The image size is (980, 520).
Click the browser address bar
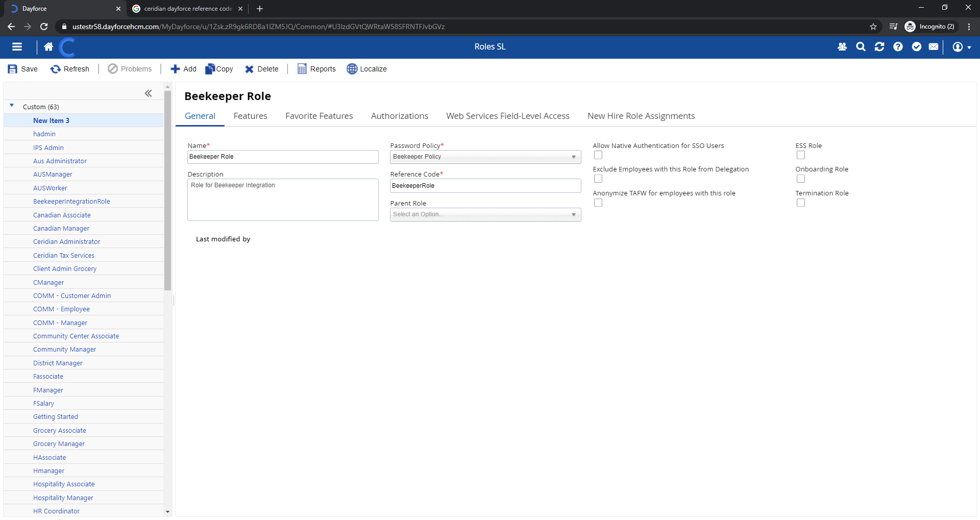point(459,27)
